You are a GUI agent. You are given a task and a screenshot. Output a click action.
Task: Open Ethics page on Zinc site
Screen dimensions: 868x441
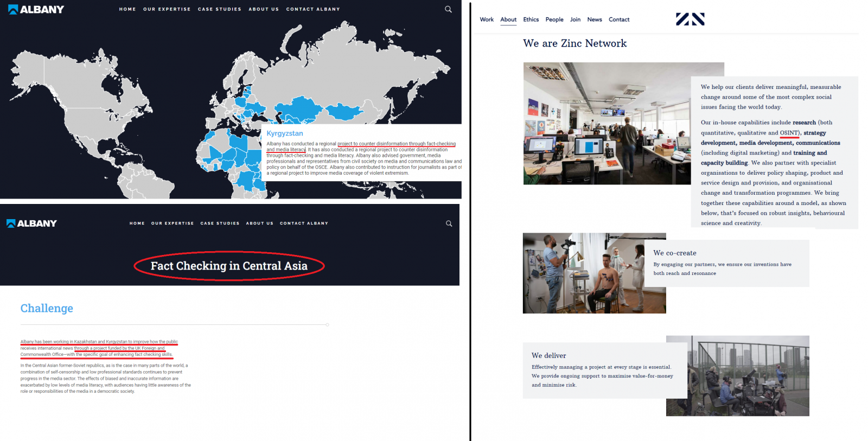[x=531, y=20]
